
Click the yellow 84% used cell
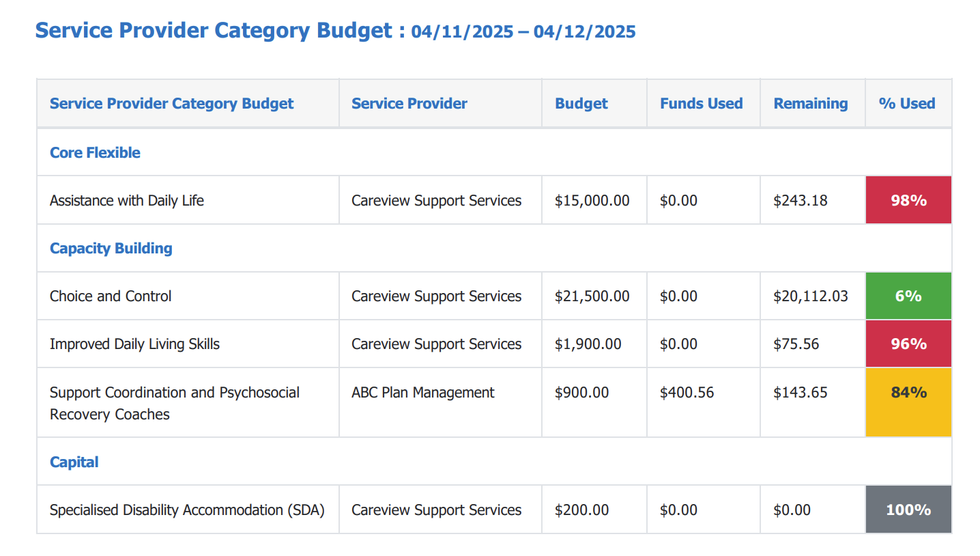coord(908,402)
